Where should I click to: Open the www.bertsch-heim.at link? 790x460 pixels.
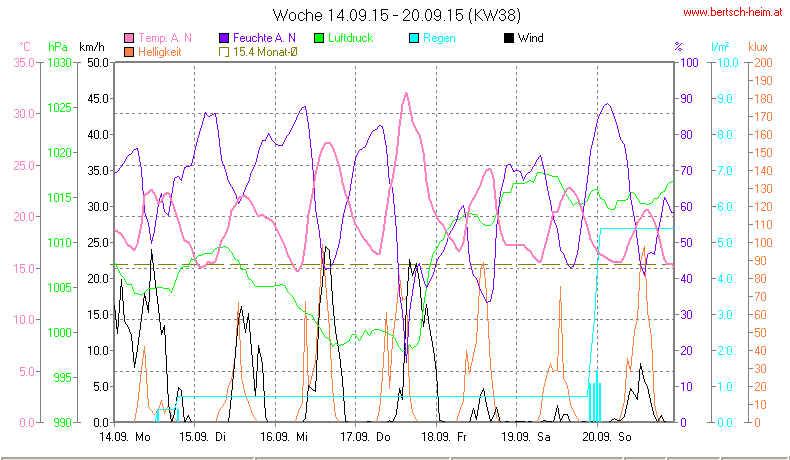click(733, 13)
